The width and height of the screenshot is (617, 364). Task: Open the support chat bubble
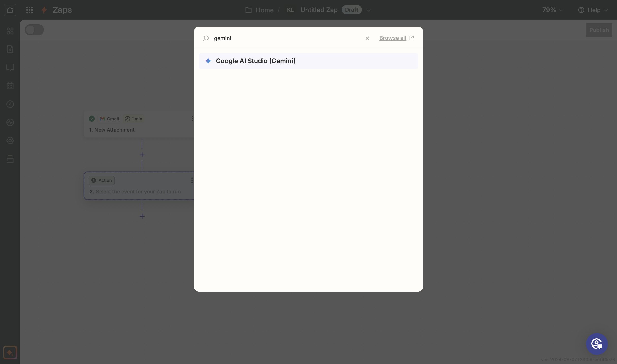tap(597, 344)
